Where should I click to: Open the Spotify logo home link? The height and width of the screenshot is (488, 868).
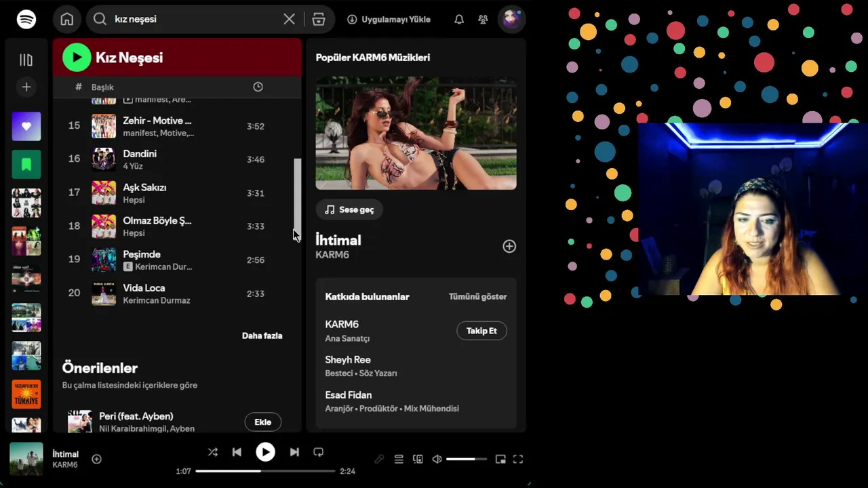26,19
